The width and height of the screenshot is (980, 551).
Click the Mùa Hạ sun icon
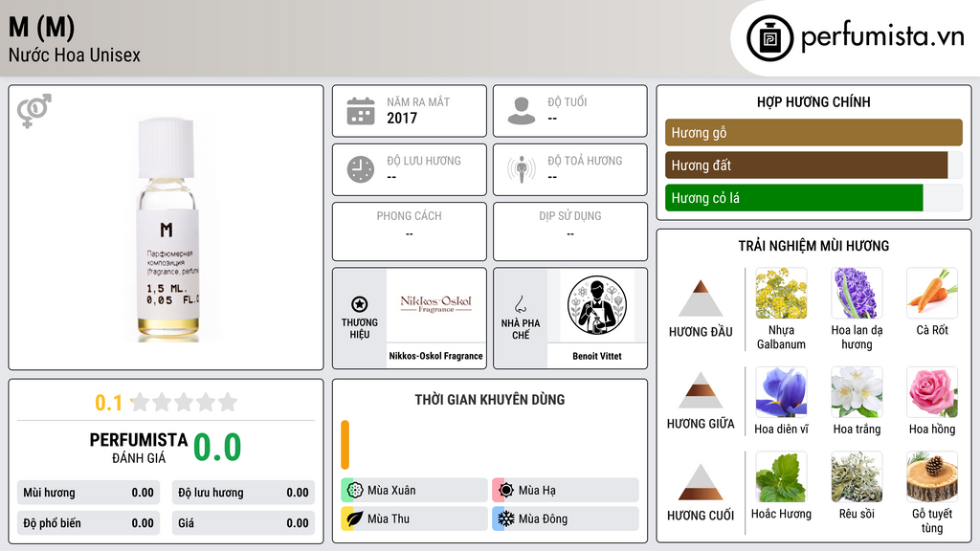tap(506, 491)
